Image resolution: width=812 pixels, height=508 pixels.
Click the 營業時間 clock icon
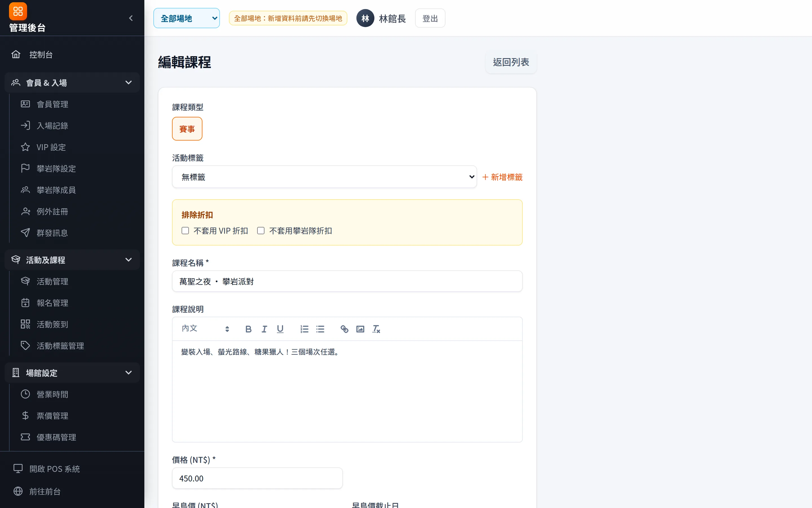click(25, 394)
